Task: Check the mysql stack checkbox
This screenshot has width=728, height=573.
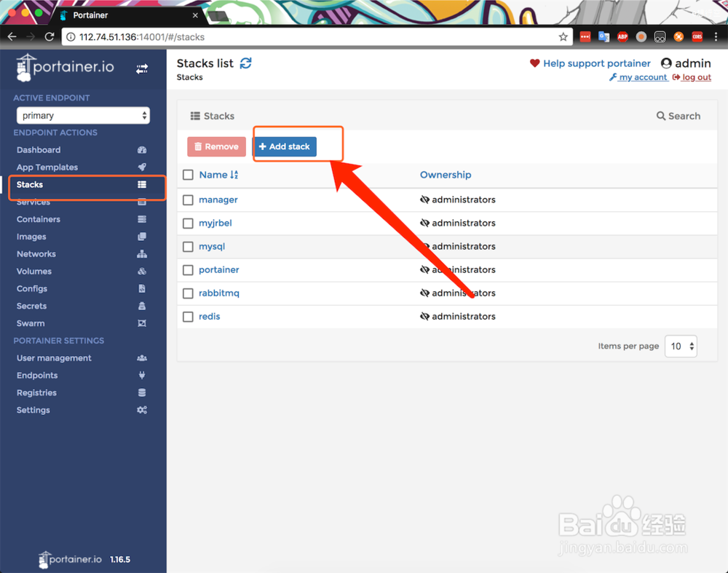Action: click(188, 247)
